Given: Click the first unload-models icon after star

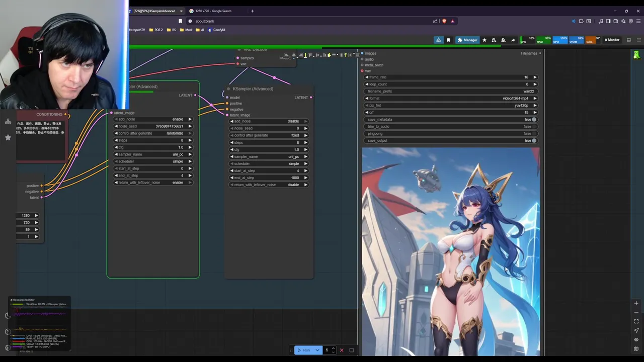Looking at the screenshot, I should [494, 40].
